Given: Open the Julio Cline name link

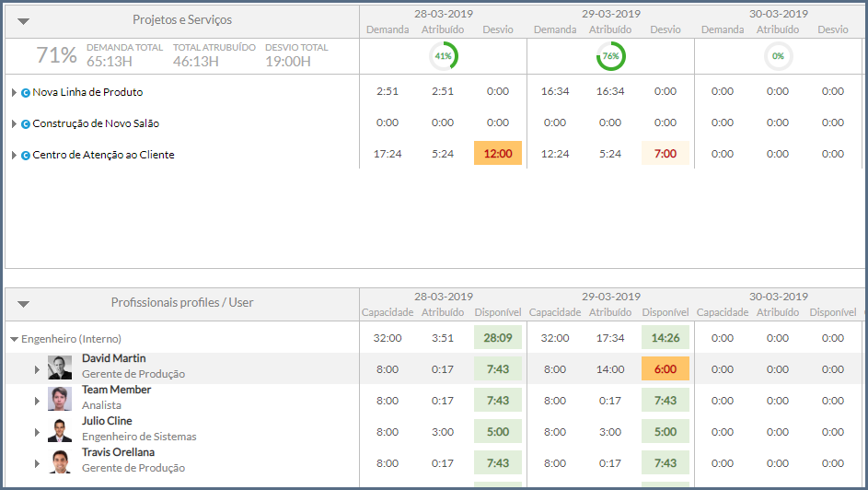Looking at the screenshot, I should tap(107, 421).
